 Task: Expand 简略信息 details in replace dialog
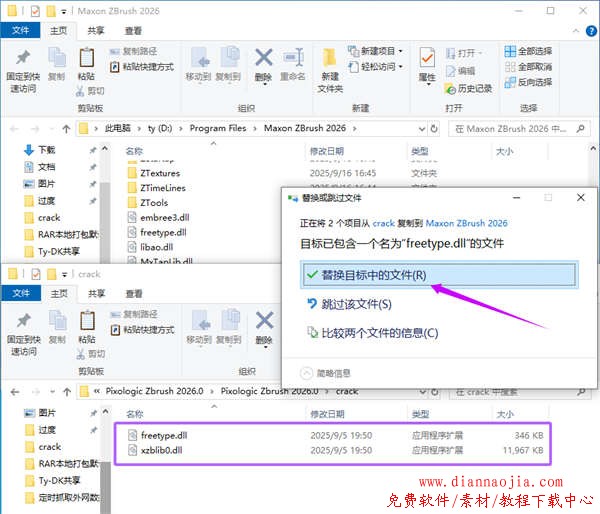coord(328,373)
